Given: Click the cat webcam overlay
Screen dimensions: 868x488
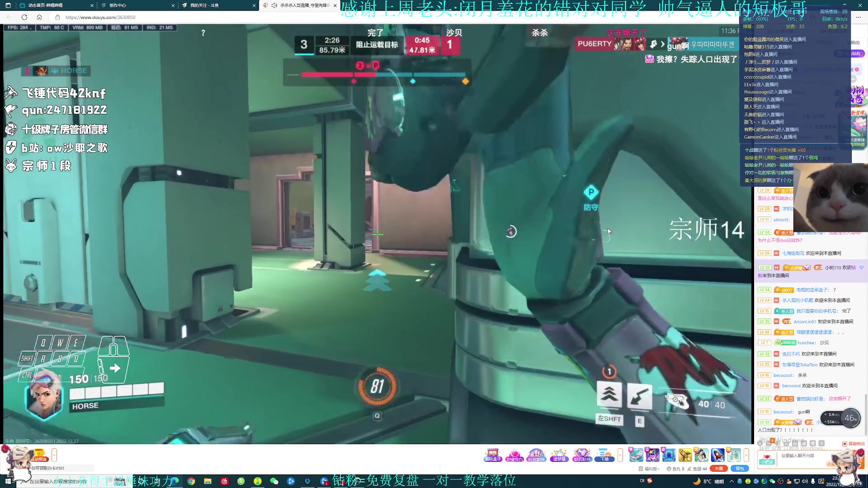Looking at the screenshot, I should pos(830,198).
